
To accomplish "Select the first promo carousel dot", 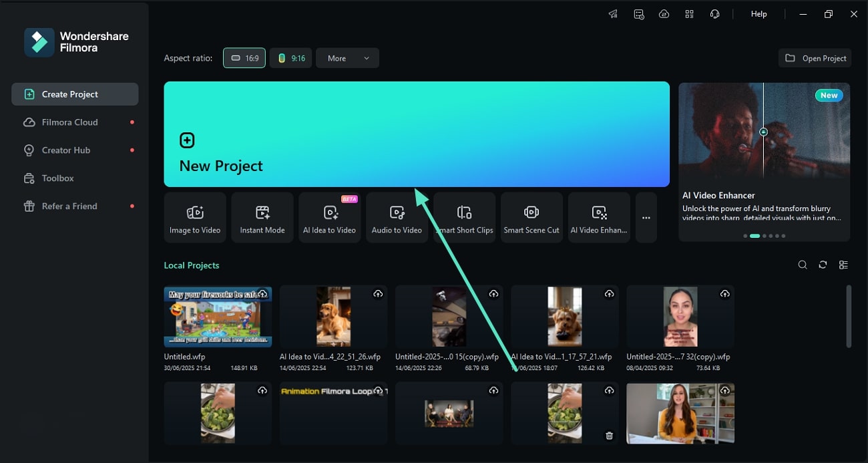I will pos(745,236).
